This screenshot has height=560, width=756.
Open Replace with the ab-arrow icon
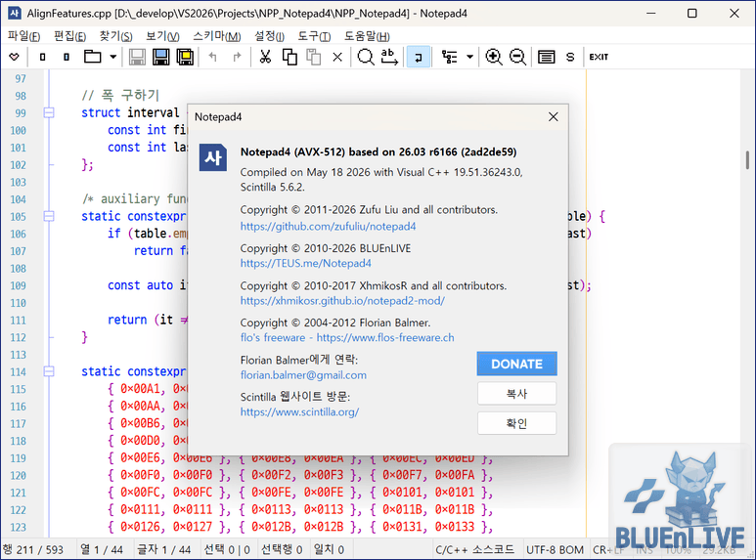[389, 57]
